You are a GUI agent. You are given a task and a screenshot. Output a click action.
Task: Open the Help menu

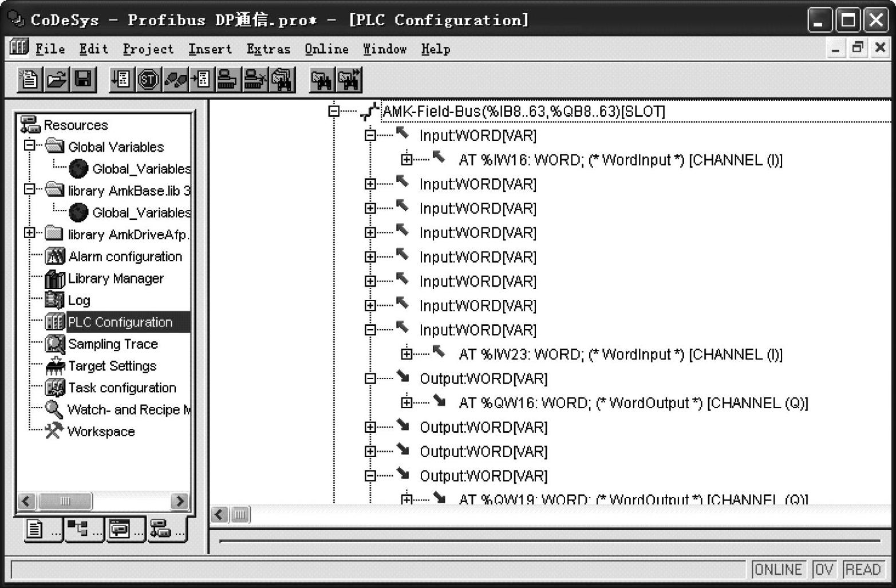click(436, 49)
